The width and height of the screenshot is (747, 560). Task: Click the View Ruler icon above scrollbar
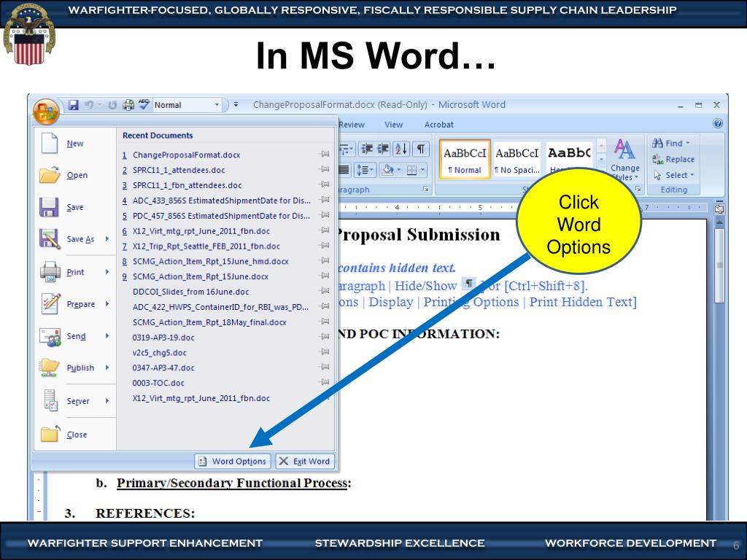coord(719,209)
